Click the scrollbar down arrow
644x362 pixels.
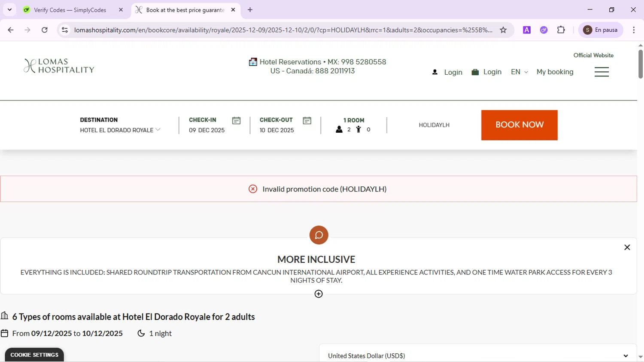(x=640, y=357)
